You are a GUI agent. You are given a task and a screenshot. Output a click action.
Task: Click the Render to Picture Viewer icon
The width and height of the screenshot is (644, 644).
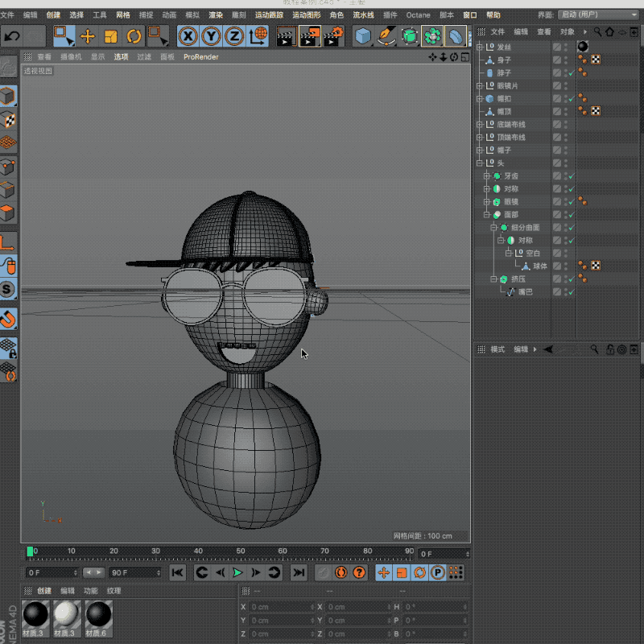click(x=309, y=36)
